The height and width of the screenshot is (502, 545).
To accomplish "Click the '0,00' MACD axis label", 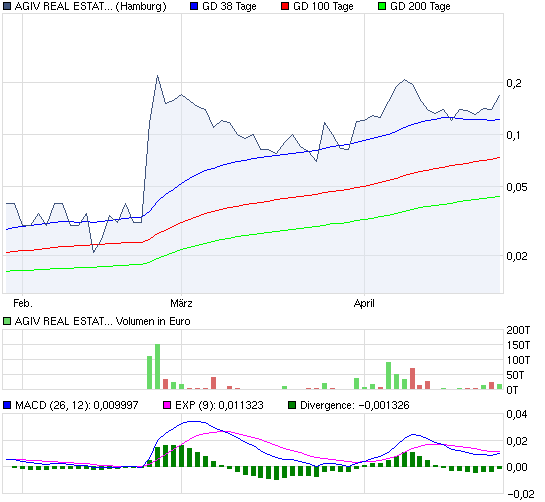I will (516, 467).
